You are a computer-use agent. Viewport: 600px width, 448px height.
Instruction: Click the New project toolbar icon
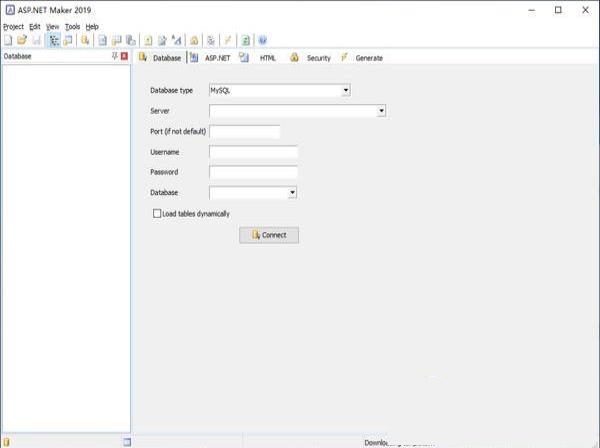(x=8, y=40)
